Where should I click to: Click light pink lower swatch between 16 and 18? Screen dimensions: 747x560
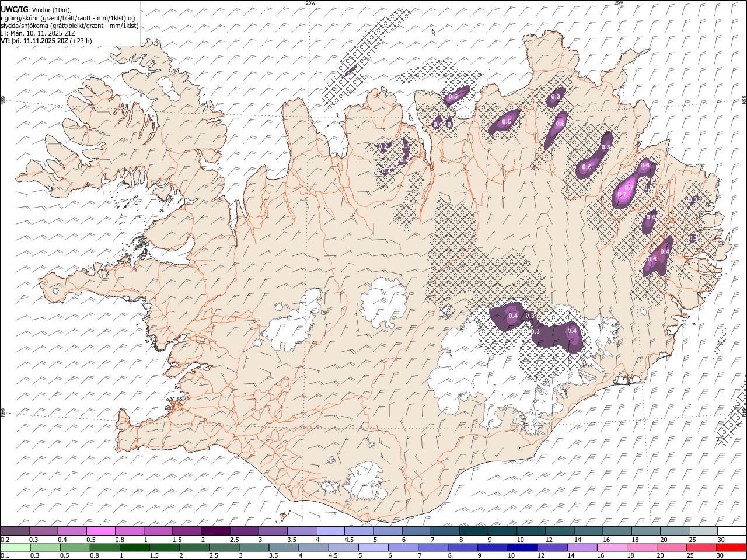pos(611,547)
